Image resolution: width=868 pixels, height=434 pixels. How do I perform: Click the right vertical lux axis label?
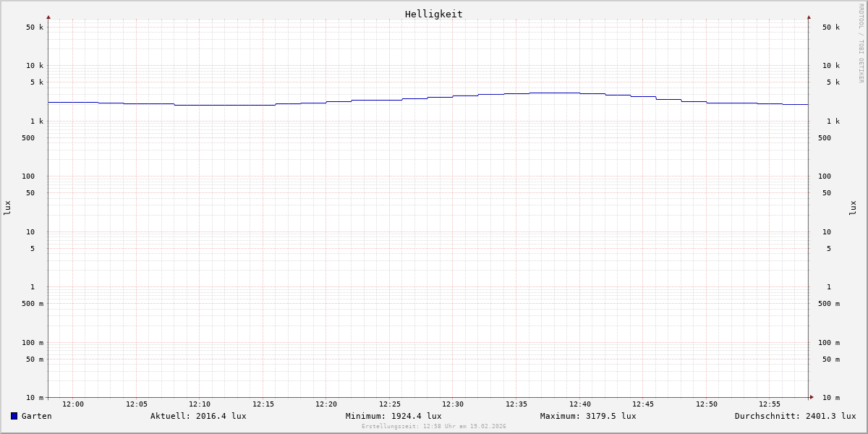pyautogui.click(x=853, y=208)
